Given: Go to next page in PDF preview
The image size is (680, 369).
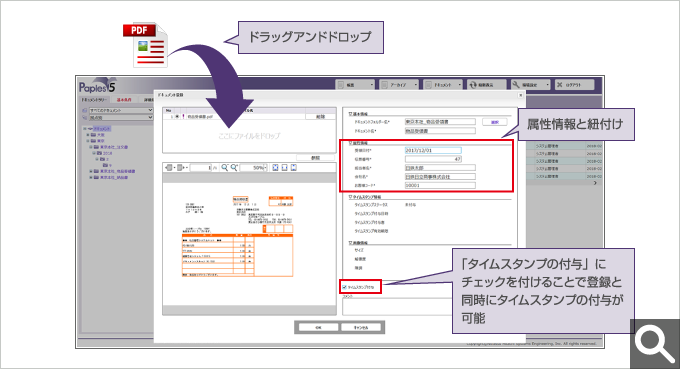Looking at the screenshot, I should [x=181, y=167].
